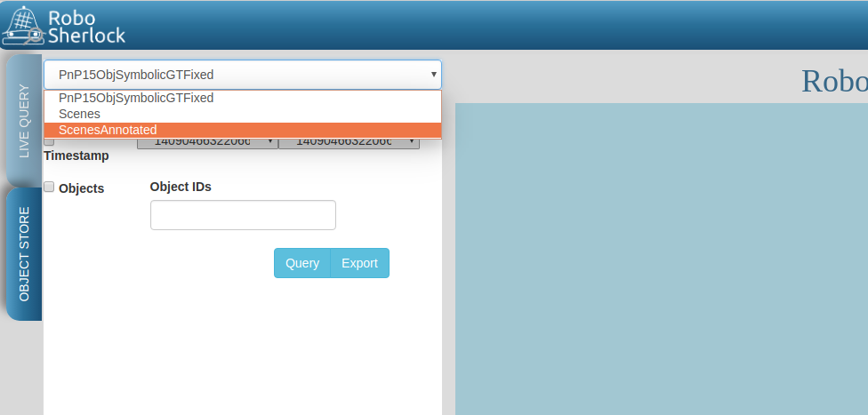Click the large Robo heading in the main panel
The width and height of the screenshot is (868, 415).
(x=834, y=82)
